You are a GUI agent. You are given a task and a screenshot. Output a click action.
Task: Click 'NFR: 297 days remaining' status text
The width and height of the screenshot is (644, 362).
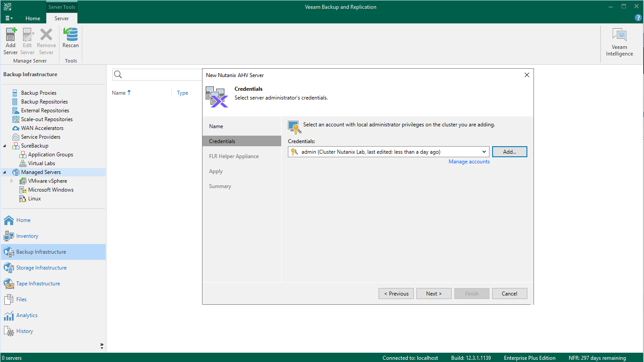click(597, 358)
